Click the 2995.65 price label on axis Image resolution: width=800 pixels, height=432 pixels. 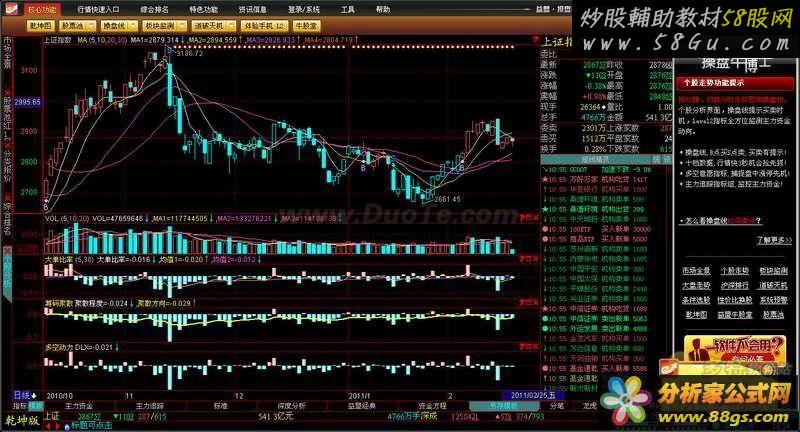pos(28,102)
